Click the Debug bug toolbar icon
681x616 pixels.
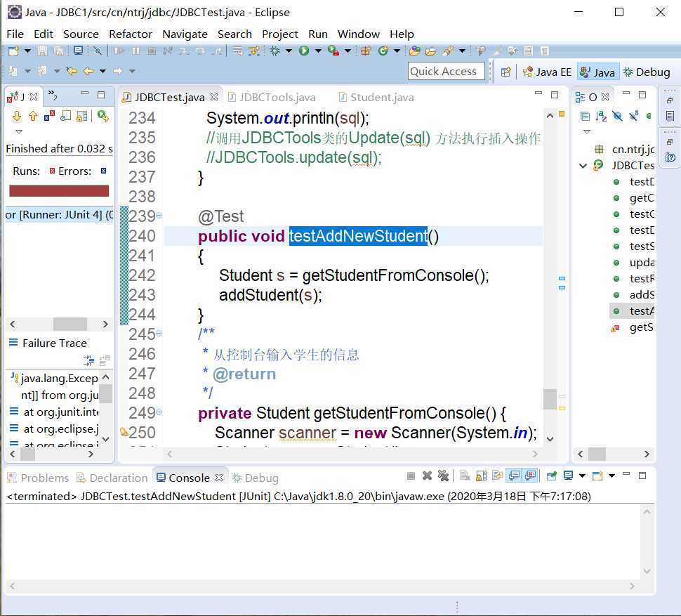[x=275, y=51]
